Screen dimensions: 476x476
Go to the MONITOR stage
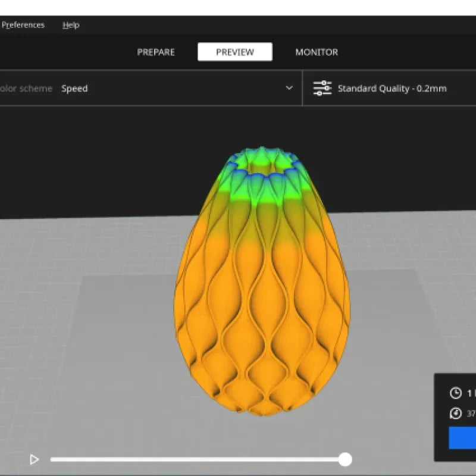click(x=317, y=52)
